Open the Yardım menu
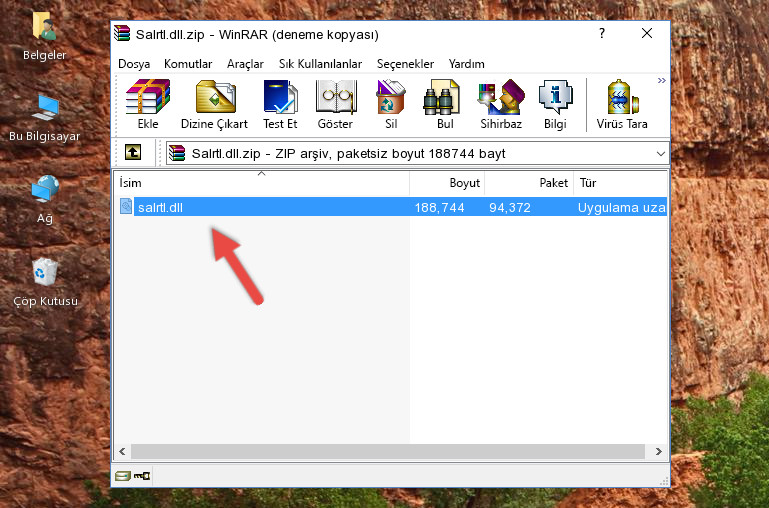This screenshot has width=769, height=508. (x=466, y=64)
